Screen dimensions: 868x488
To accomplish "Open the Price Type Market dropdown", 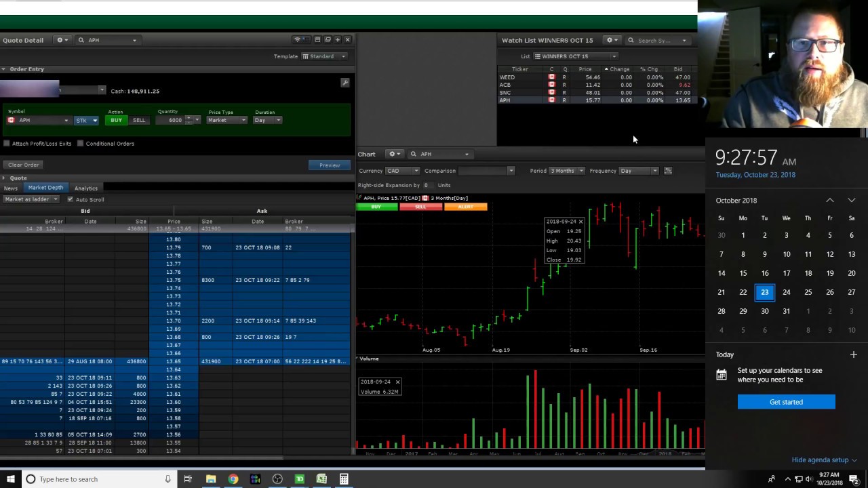I will pyautogui.click(x=227, y=121).
